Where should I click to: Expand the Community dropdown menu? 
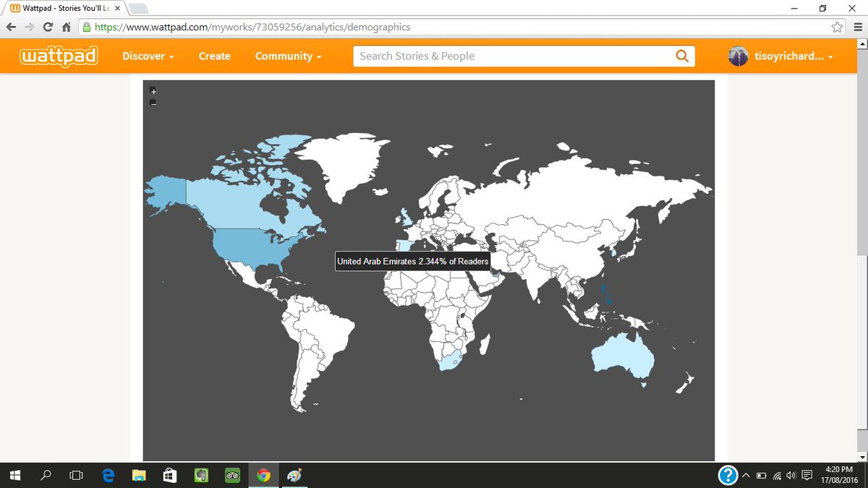click(289, 56)
